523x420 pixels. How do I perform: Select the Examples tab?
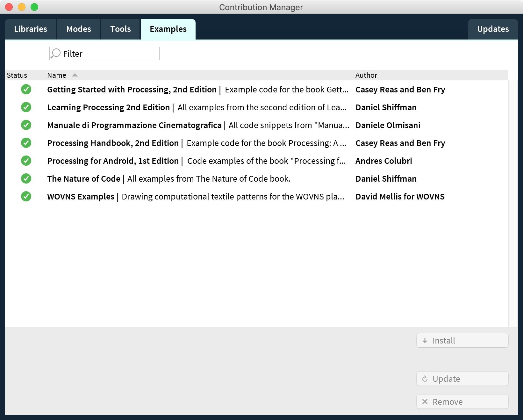[168, 29]
